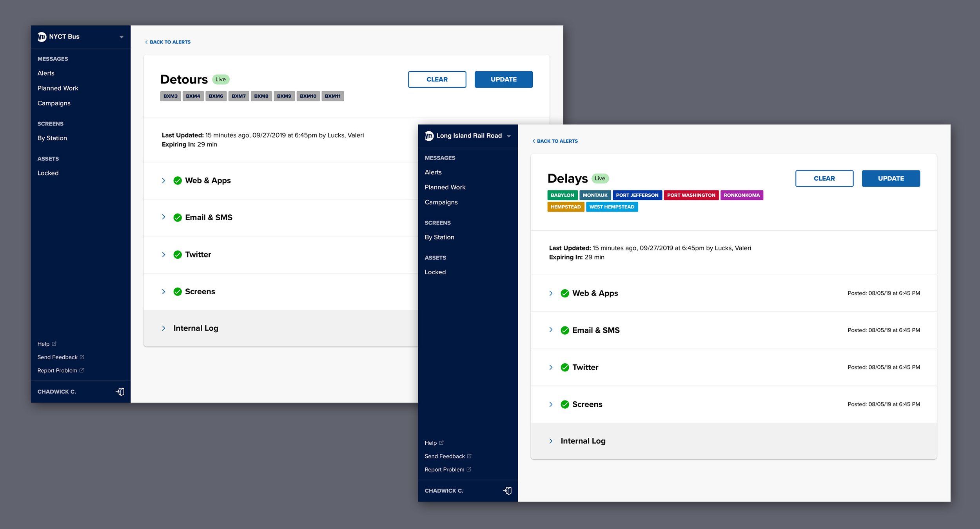Viewport: 980px width, 529px height.
Task: Expand Twitter section in Delays
Action: coord(551,368)
